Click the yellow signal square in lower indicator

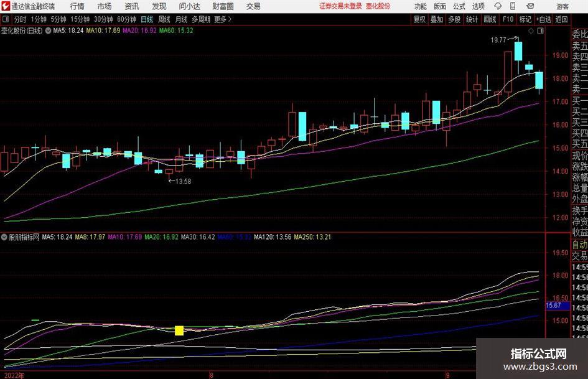tap(179, 330)
